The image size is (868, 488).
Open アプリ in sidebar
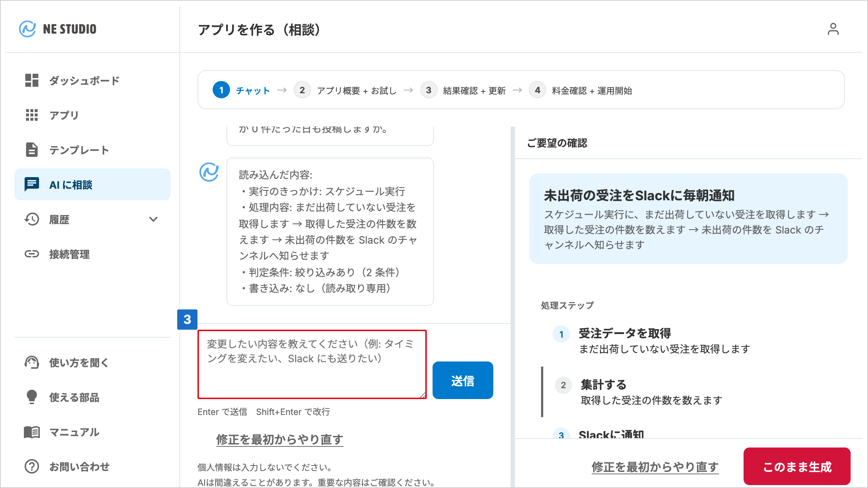click(x=93, y=115)
